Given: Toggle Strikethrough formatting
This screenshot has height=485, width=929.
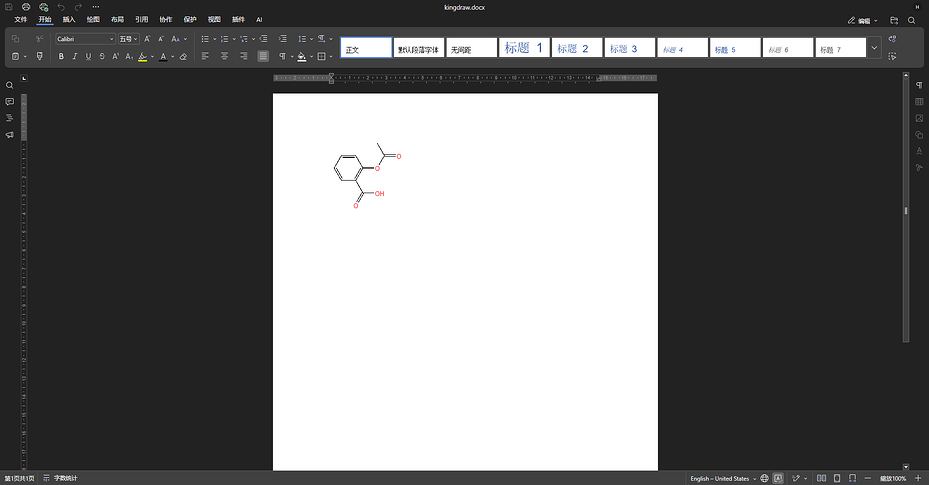Looking at the screenshot, I should [x=102, y=57].
